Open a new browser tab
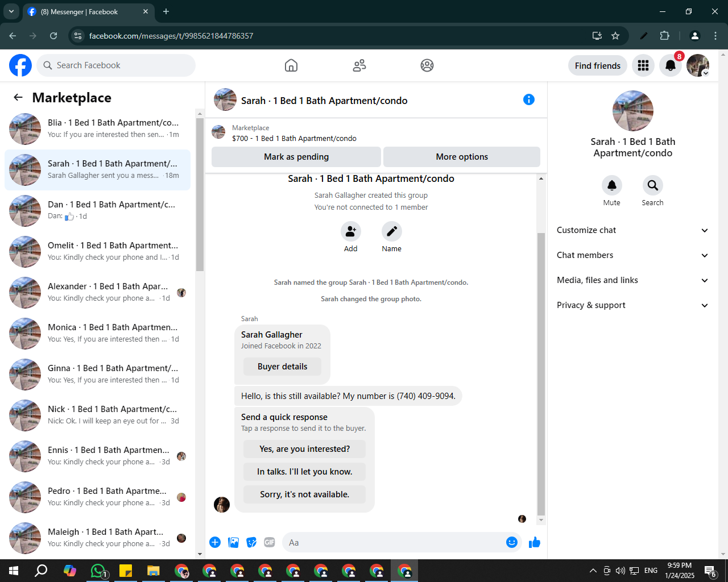Screen dimensions: 728x582 [x=166, y=11]
